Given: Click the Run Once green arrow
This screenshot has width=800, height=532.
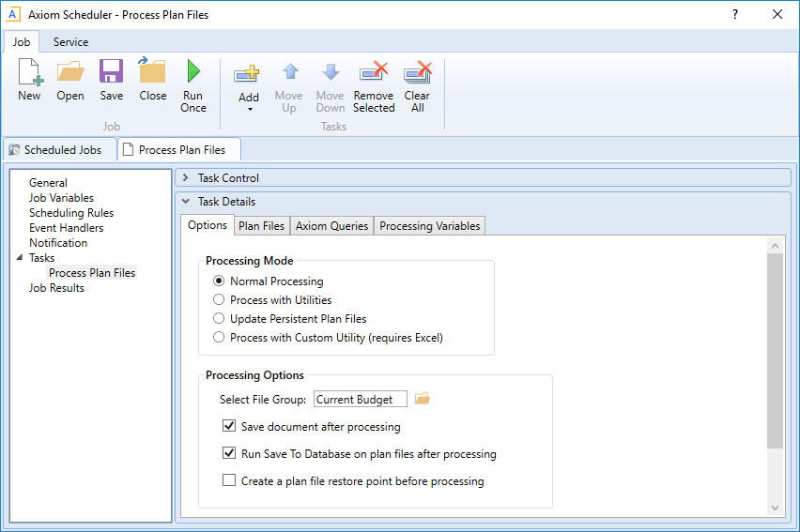Looking at the screenshot, I should click(193, 72).
